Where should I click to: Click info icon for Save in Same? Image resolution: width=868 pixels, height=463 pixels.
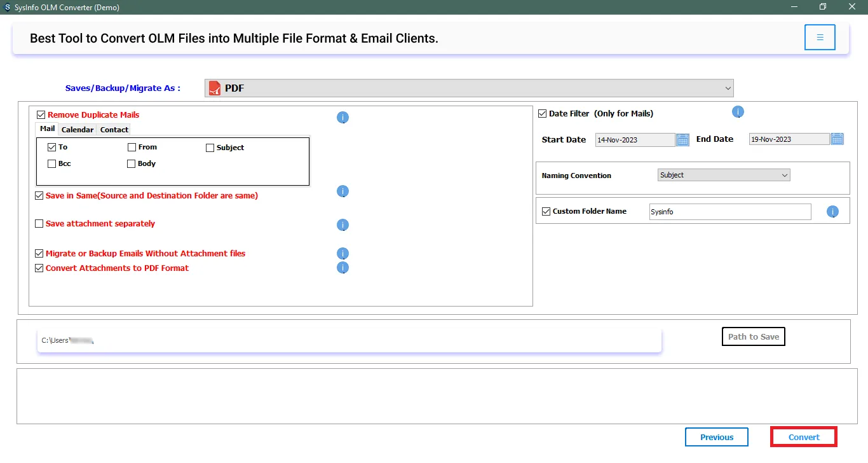tap(342, 191)
